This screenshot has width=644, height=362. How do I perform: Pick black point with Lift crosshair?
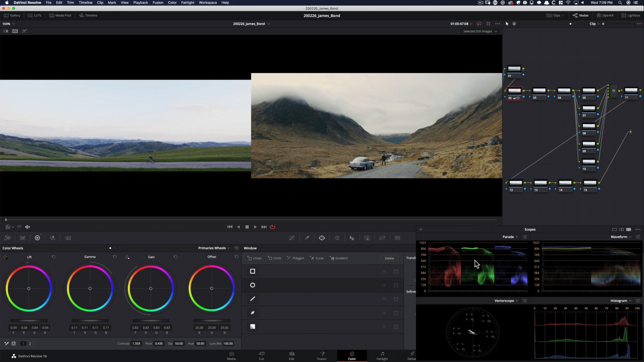[5, 257]
